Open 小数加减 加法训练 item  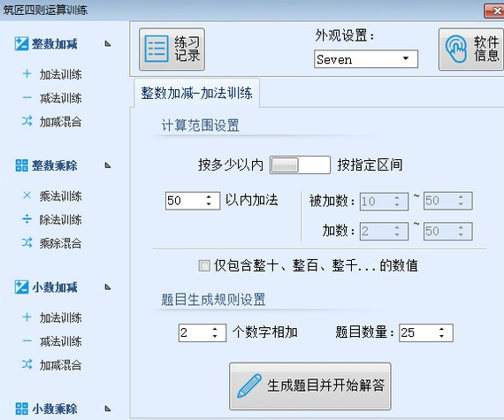click(60, 317)
